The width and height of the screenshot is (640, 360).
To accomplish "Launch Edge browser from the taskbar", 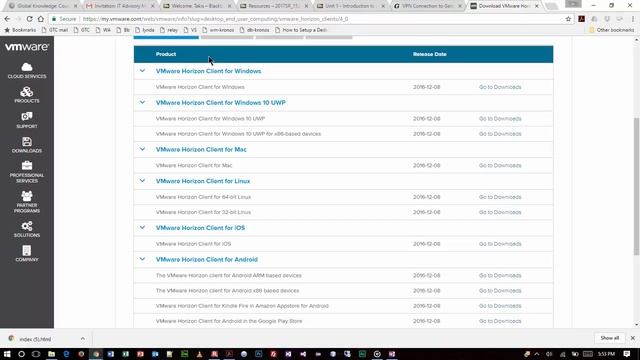I will [x=66, y=354].
